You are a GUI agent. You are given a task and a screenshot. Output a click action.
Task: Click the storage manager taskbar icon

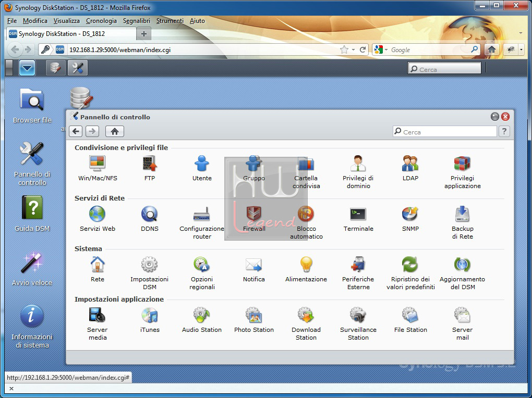[x=55, y=68]
